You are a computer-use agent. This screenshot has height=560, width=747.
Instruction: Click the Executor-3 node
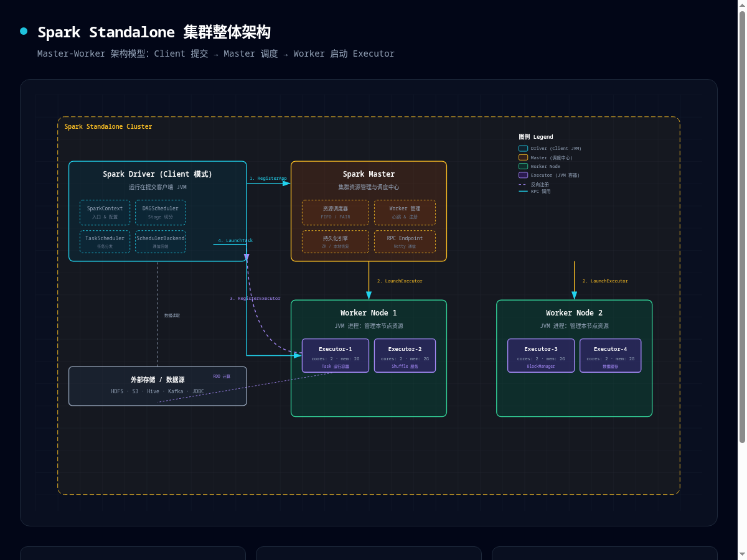pos(541,355)
